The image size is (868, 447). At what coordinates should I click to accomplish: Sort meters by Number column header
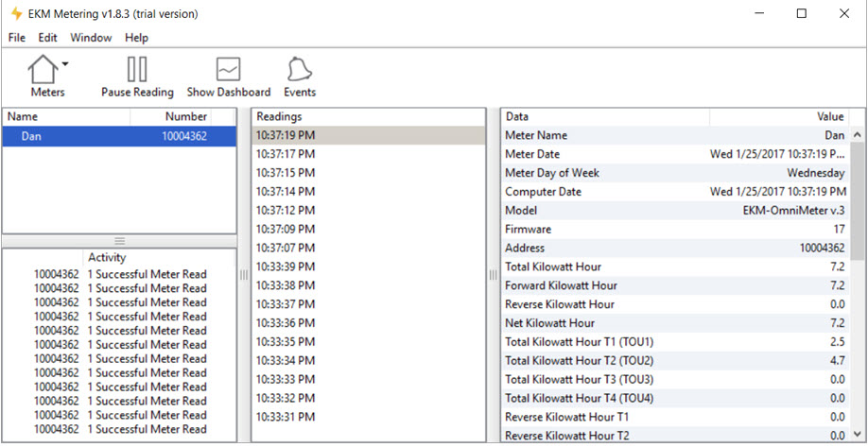(x=184, y=117)
